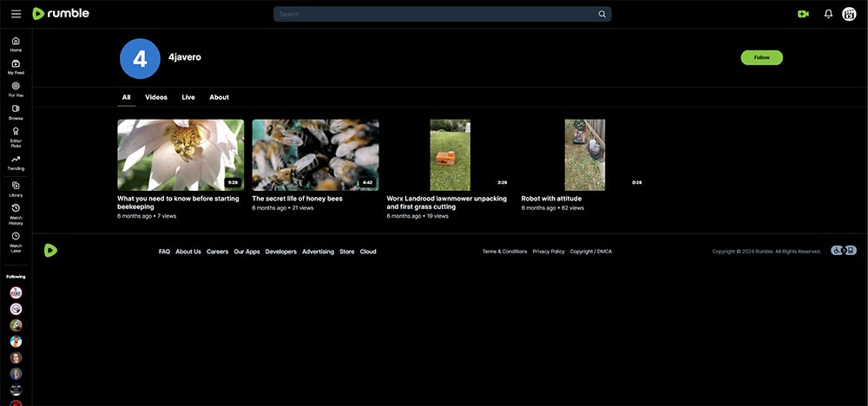Open Copyright / DMCA link
The height and width of the screenshot is (406, 868).
point(591,252)
